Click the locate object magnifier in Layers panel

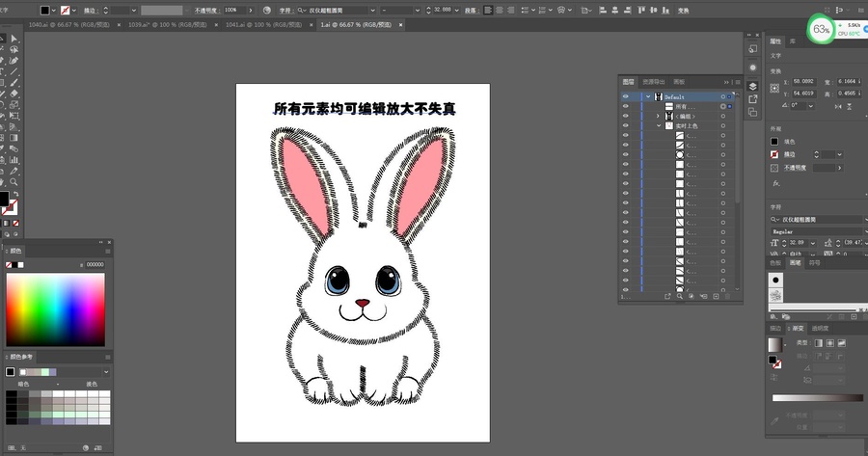tap(679, 297)
